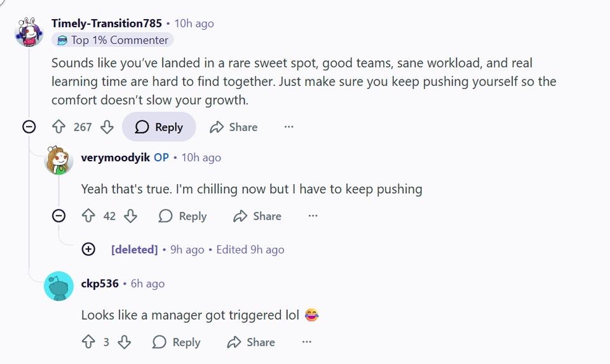Open Timely-Transition785's avatar profile
Screen dimensions: 610x364
(x=29, y=32)
